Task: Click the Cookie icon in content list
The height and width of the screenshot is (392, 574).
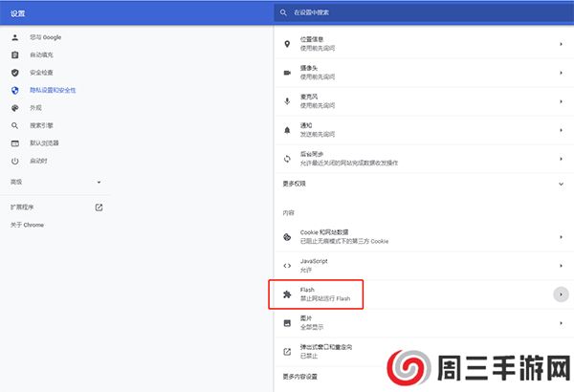Action: click(x=286, y=237)
